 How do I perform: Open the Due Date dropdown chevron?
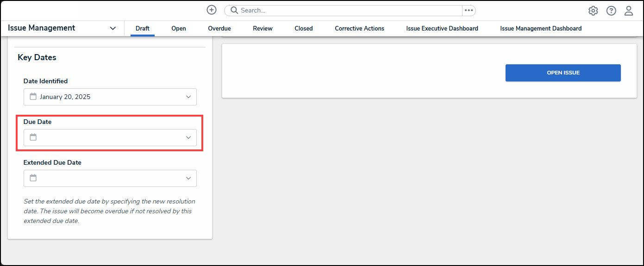[188, 137]
